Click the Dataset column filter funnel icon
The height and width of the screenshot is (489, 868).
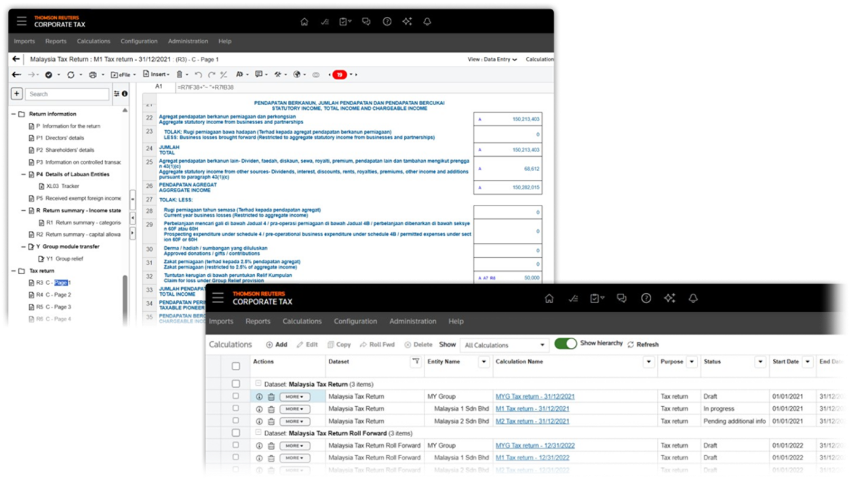415,362
